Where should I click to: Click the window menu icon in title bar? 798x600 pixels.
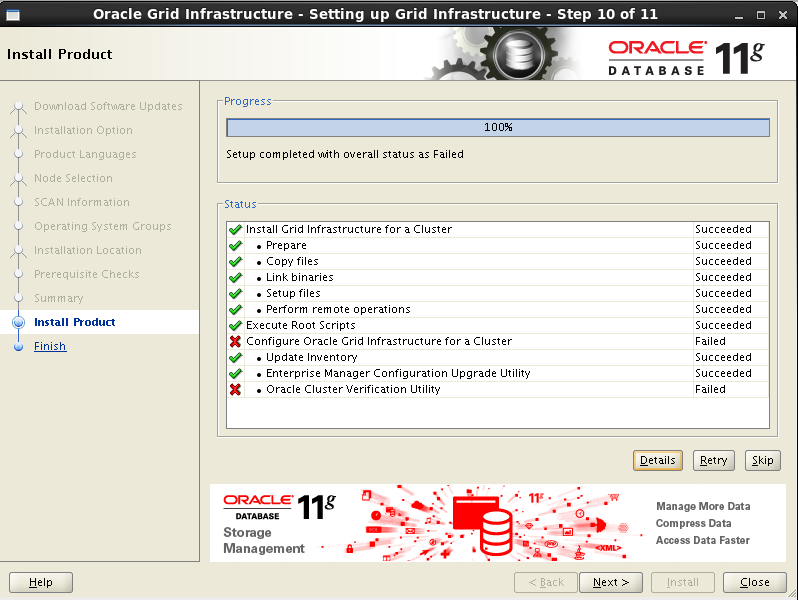tap(13, 15)
